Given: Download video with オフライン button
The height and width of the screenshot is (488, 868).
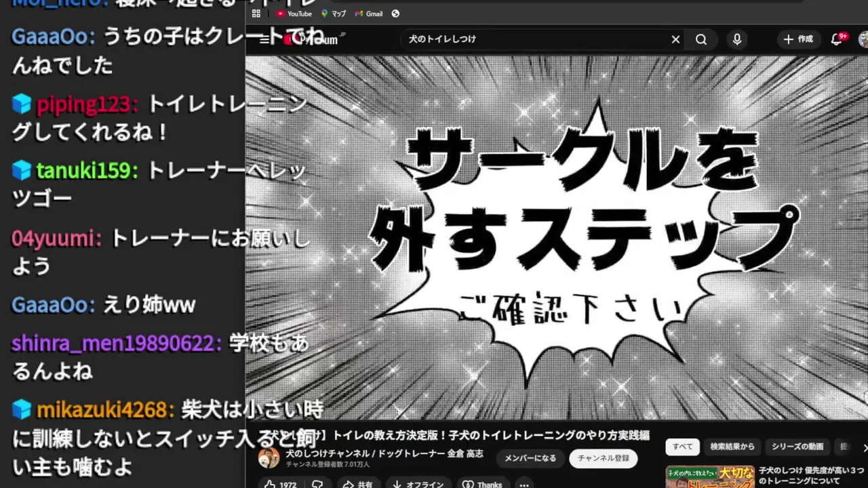Looking at the screenshot, I should point(418,484).
